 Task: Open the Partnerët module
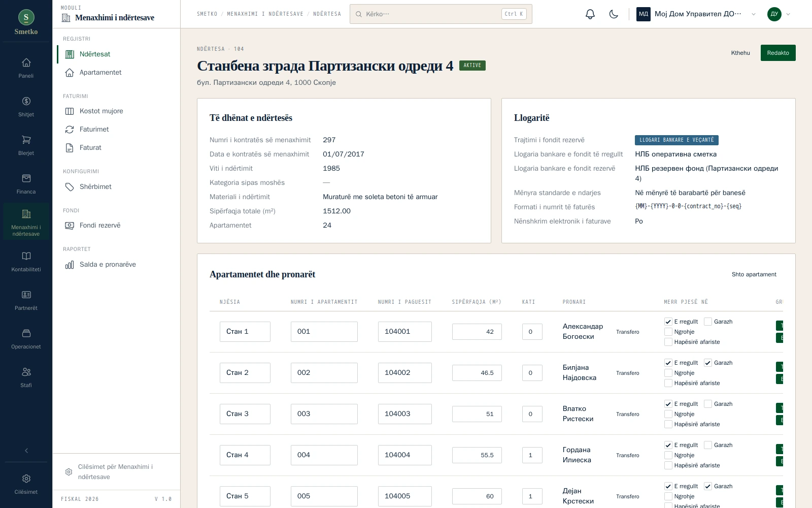point(26,300)
